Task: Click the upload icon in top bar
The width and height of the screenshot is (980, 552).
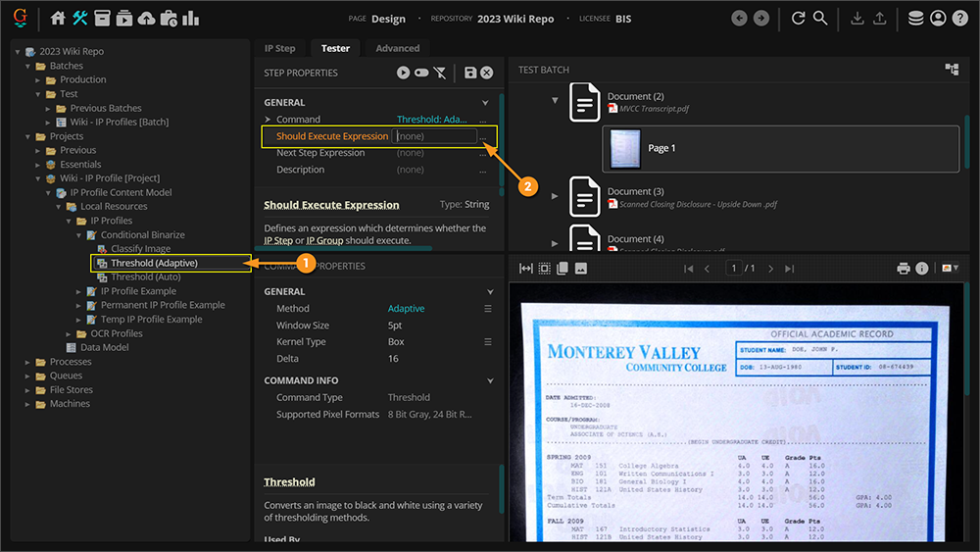Action: pos(879,18)
